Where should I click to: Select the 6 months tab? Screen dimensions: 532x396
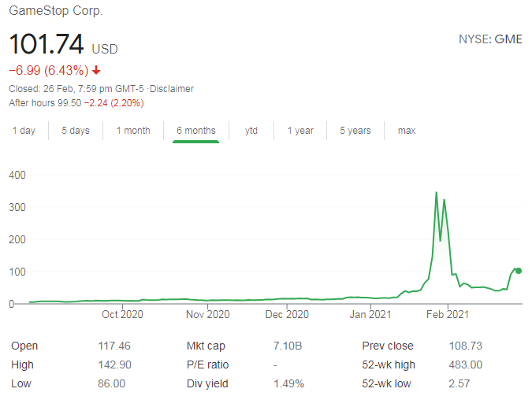[x=195, y=131]
